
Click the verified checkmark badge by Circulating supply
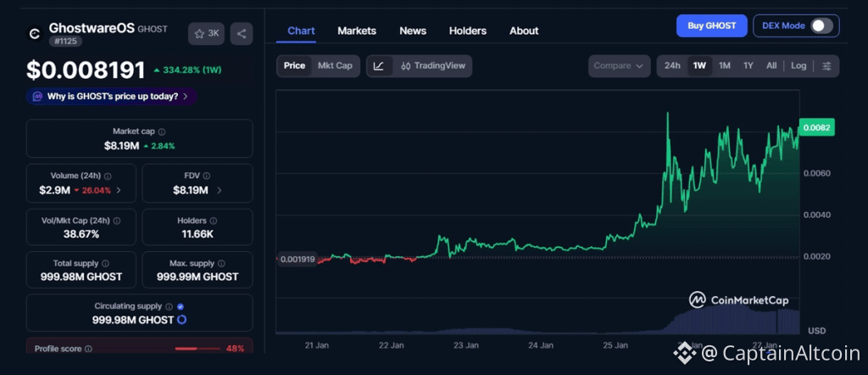point(181,306)
